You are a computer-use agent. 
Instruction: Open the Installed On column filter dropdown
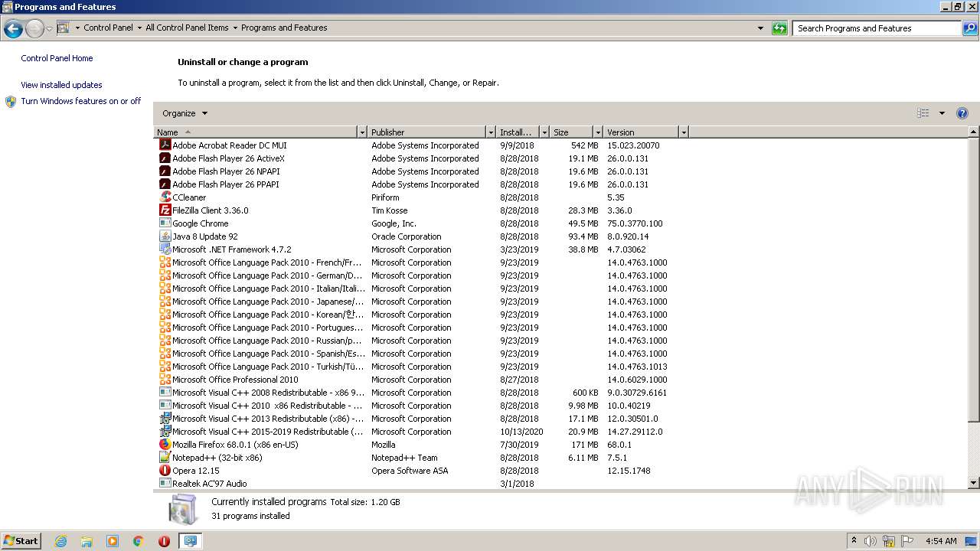(544, 132)
